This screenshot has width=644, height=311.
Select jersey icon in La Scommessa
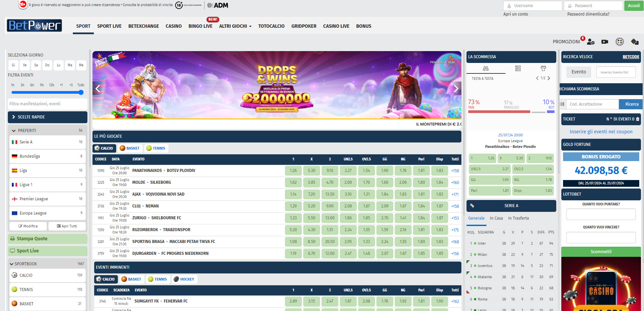pos(543,68)
